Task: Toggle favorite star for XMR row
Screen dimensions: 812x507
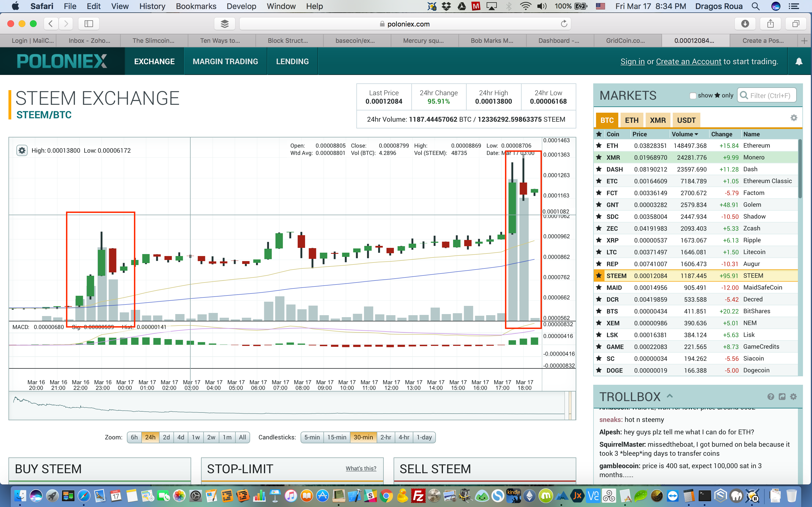Action: [x=599, y=157]
